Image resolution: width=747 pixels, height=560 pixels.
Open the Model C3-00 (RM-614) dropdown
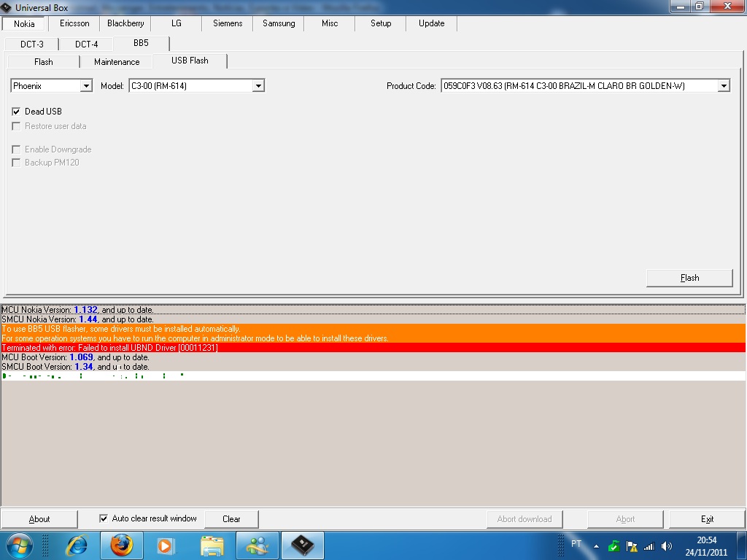(258, 86)
